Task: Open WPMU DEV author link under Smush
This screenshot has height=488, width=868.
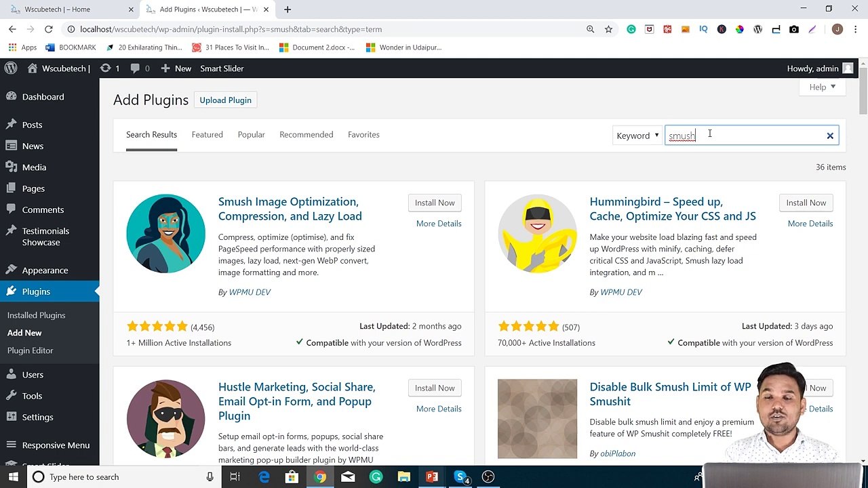Action: [250, 292]
